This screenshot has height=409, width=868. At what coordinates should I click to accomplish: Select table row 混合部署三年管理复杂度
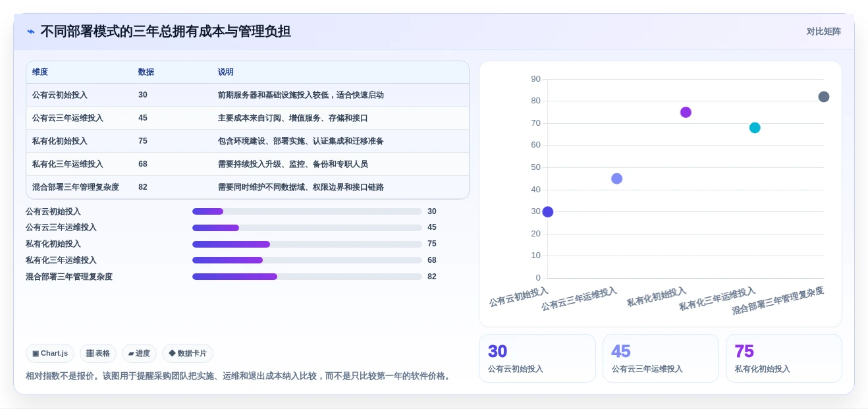[x=248, y=187]
